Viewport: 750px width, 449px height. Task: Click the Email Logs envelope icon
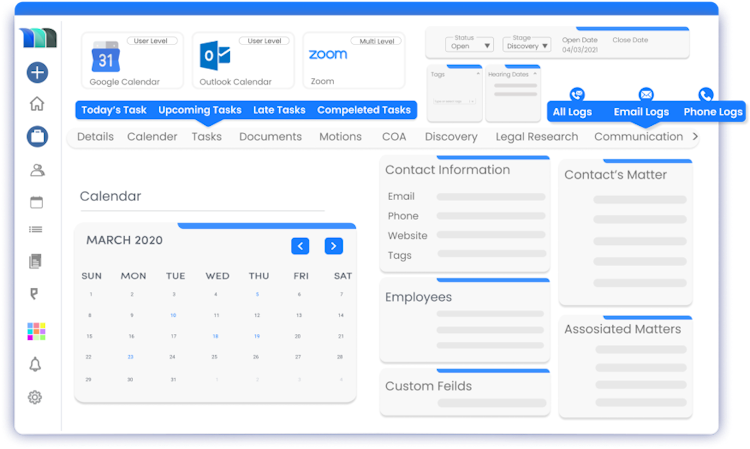[646, 94]
